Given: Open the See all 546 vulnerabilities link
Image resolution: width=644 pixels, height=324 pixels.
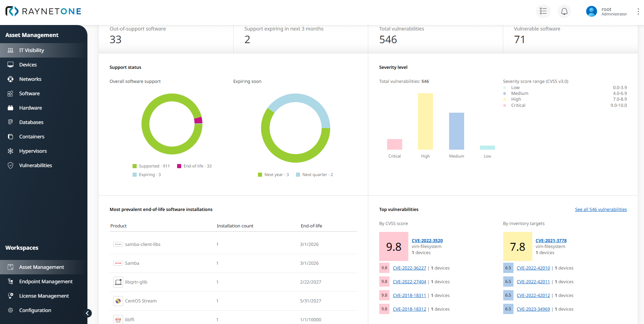Looking at the screenshot, I should click(600, 209).
